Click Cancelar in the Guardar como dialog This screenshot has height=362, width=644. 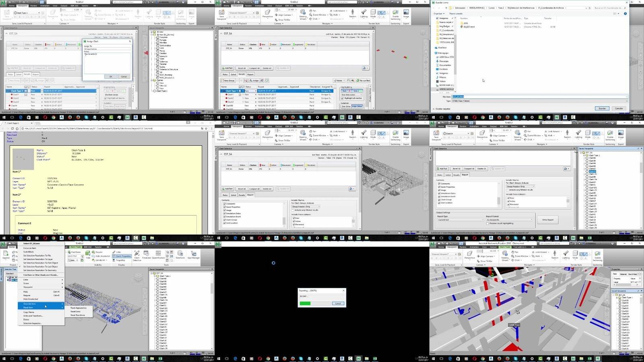(619, 108)
